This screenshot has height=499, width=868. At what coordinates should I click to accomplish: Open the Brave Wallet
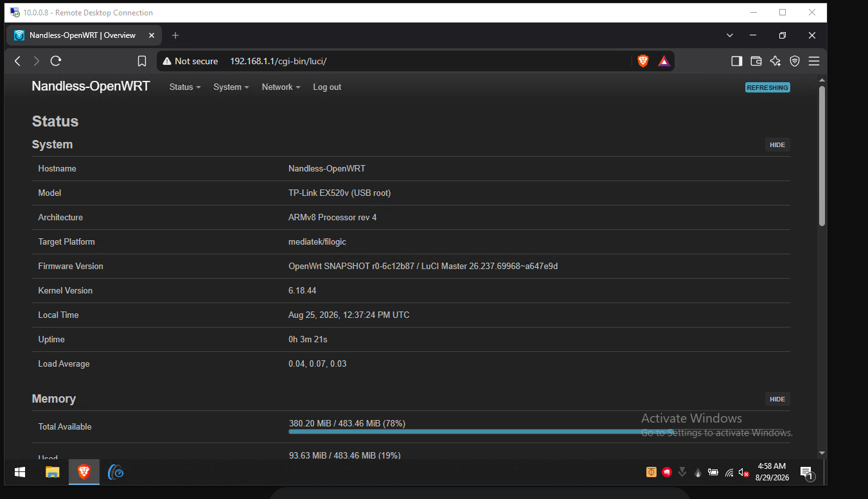pos(756,61)
